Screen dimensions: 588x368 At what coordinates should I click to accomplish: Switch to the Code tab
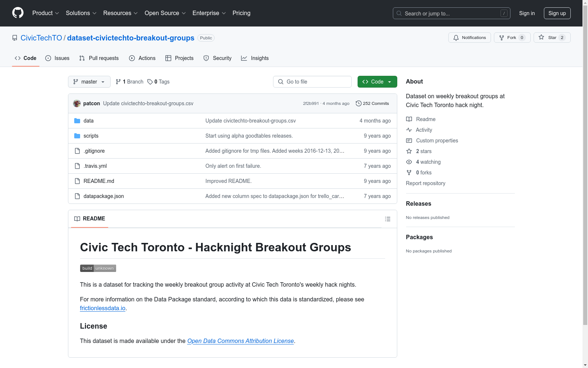pos(26,58)
